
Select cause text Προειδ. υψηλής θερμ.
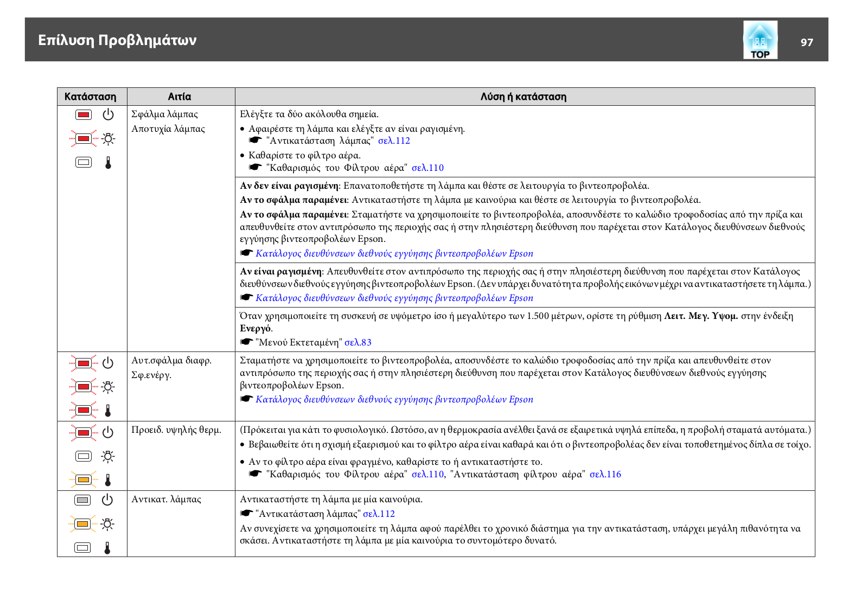click(x=176, y=430)
